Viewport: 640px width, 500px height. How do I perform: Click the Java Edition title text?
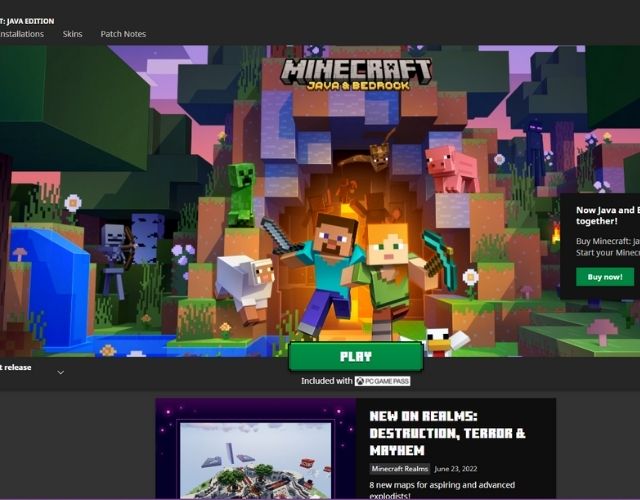[x=27, y=21]
